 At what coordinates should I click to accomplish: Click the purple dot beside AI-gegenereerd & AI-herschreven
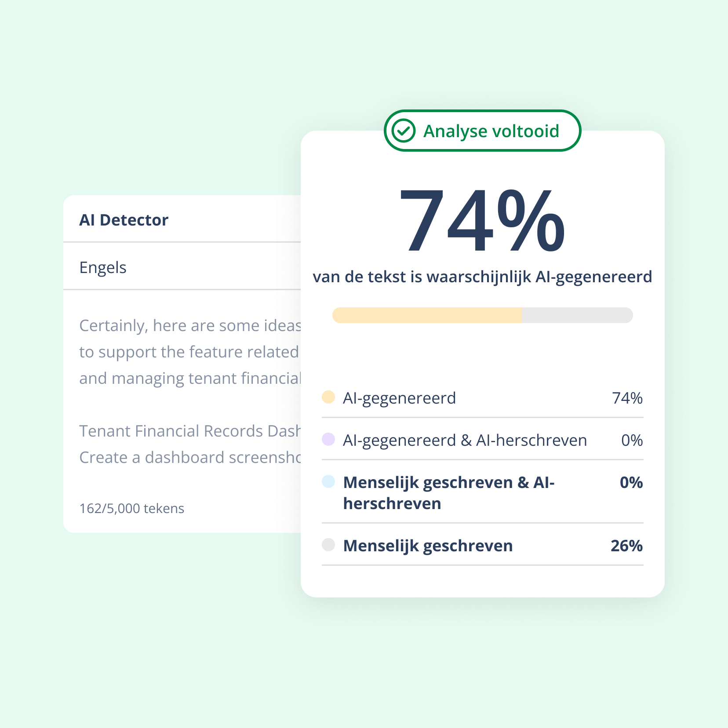pos(328,439)
